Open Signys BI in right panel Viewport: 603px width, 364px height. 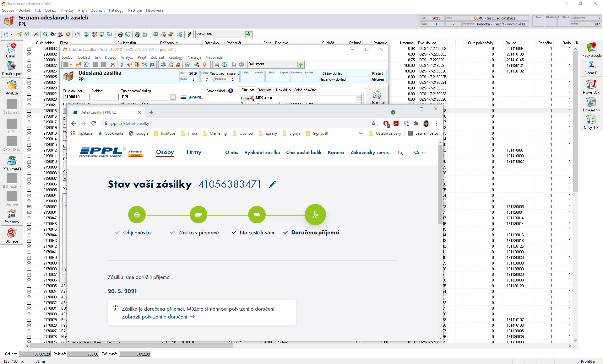tap(591, 67)
